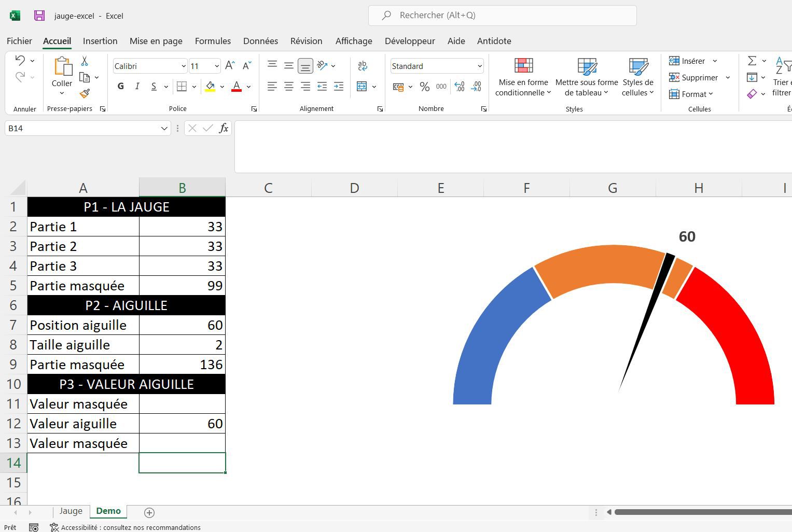Open the Standard number format dropdown

pyautogui.click(x=479, y=66)
